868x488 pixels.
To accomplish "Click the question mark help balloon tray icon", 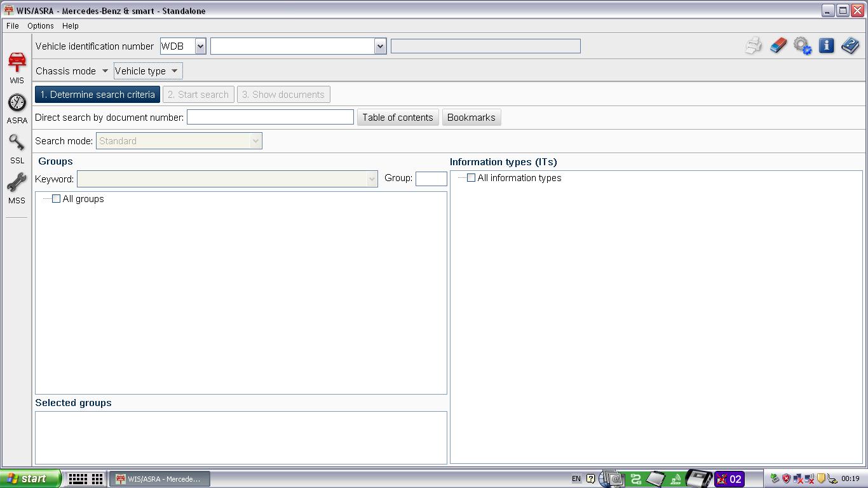I will (591, 479).
